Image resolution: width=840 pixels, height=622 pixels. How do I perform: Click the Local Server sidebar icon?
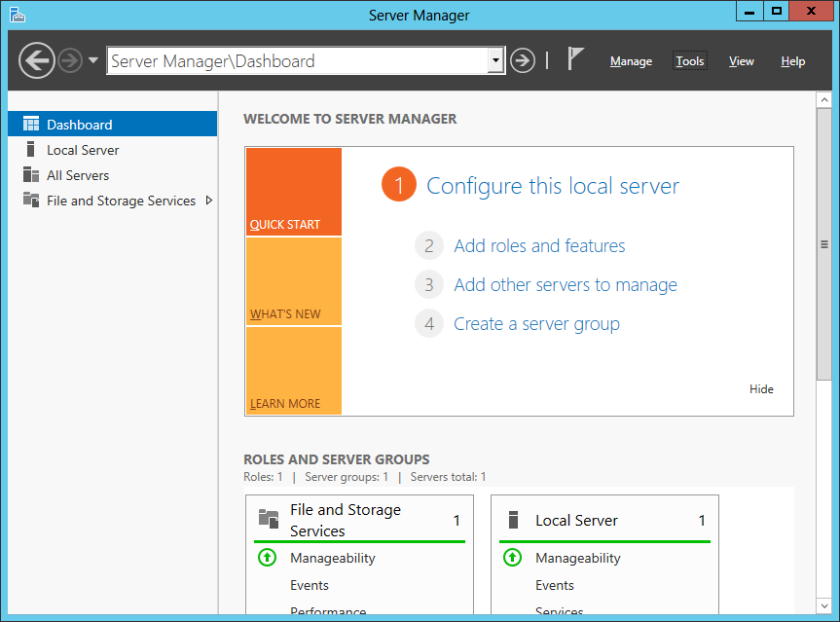31,150
